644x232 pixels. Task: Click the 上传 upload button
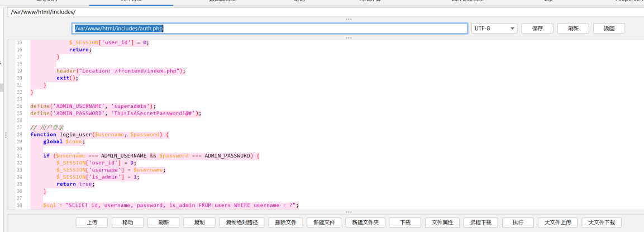[92, 222]
